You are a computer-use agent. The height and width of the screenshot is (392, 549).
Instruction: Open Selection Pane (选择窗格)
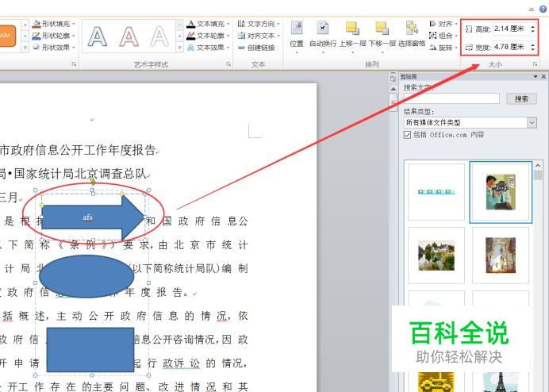click(x=412, y=35)
